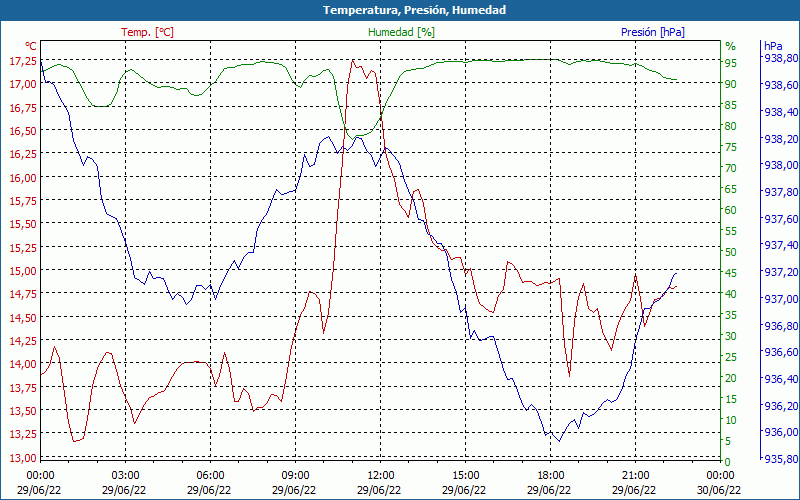Click pressure axis value 938,20
The width and height of the screenshot is (800, 500).
click(781, 138)
